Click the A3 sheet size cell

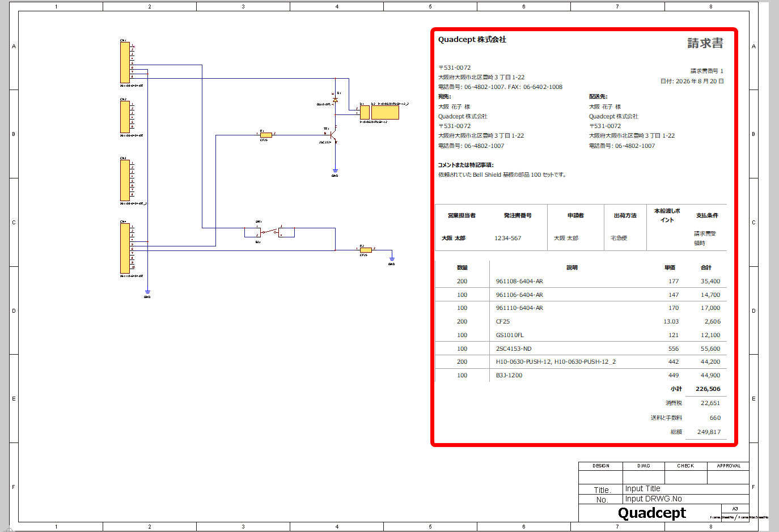tap(735, 509)
